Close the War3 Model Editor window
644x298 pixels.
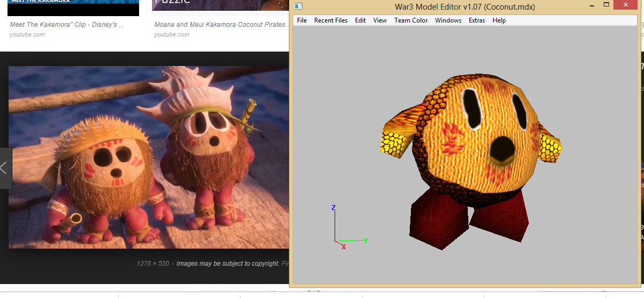pos(626,5)
